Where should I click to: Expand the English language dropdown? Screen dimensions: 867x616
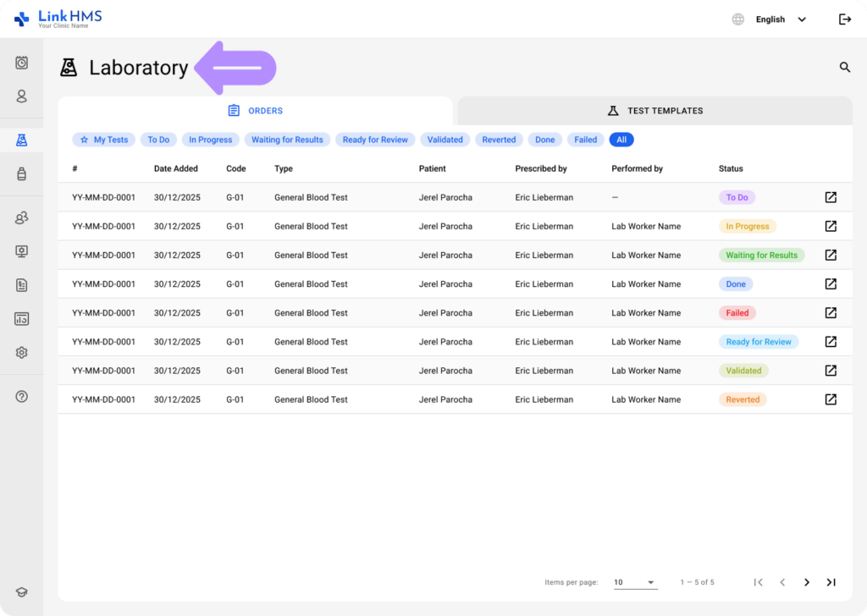(780, 19)
